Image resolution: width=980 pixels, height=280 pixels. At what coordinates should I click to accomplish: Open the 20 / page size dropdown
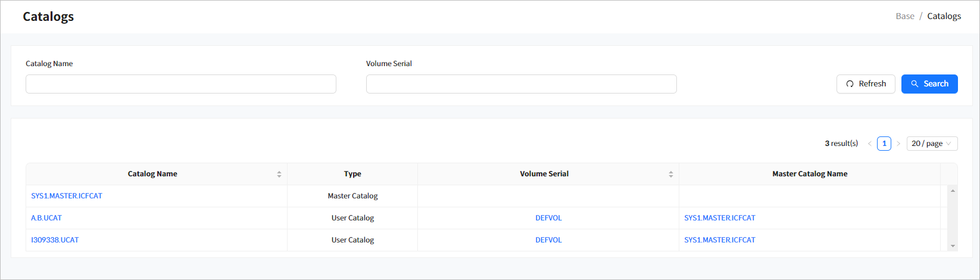pyautogui.click(x=931, y=144)
